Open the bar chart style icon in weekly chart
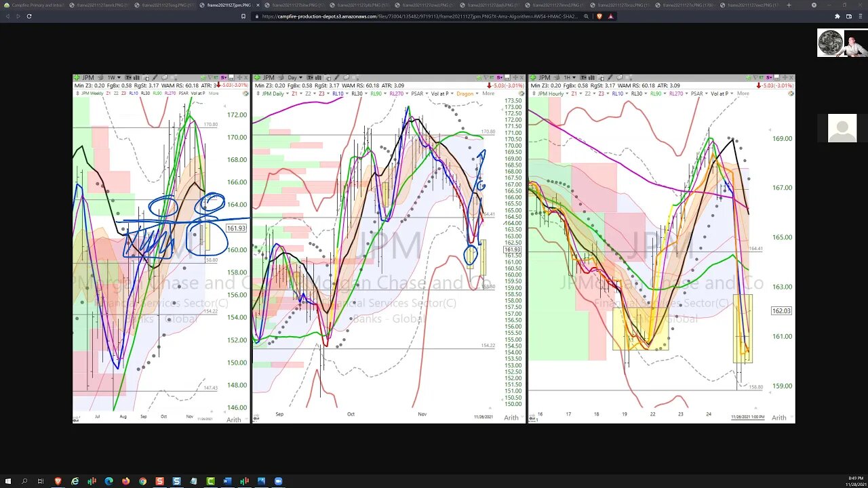 (136, 78)
